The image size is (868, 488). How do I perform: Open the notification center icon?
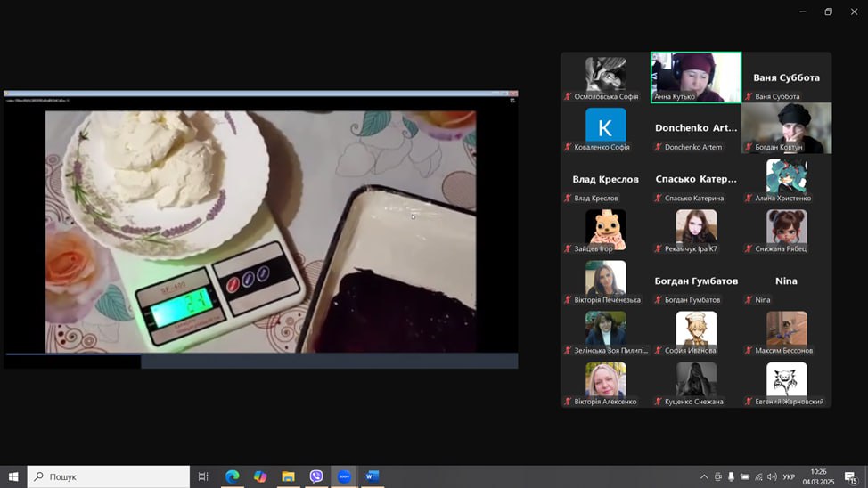pos(851,477)
